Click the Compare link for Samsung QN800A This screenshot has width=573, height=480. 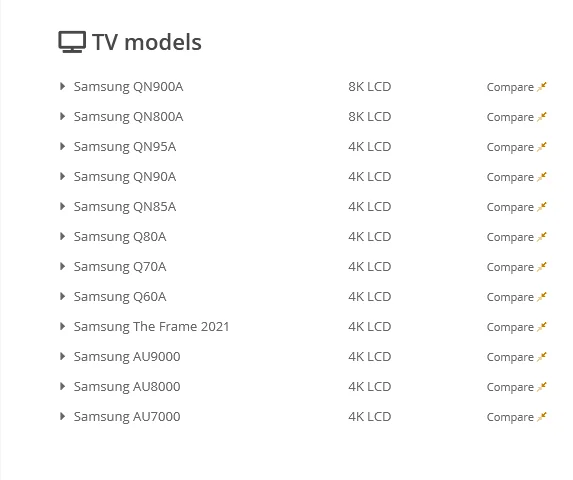coord(510,117)
